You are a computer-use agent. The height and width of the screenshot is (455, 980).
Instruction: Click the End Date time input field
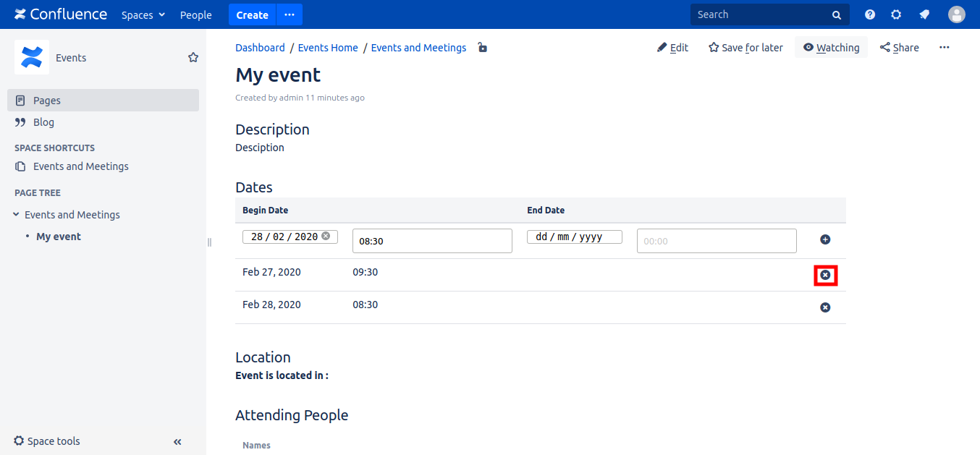[716, 241]
